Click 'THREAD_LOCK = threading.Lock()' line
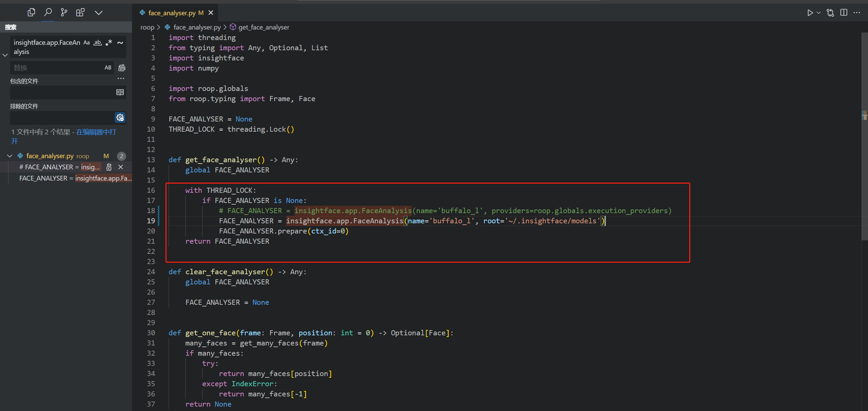 coord(231,129)
